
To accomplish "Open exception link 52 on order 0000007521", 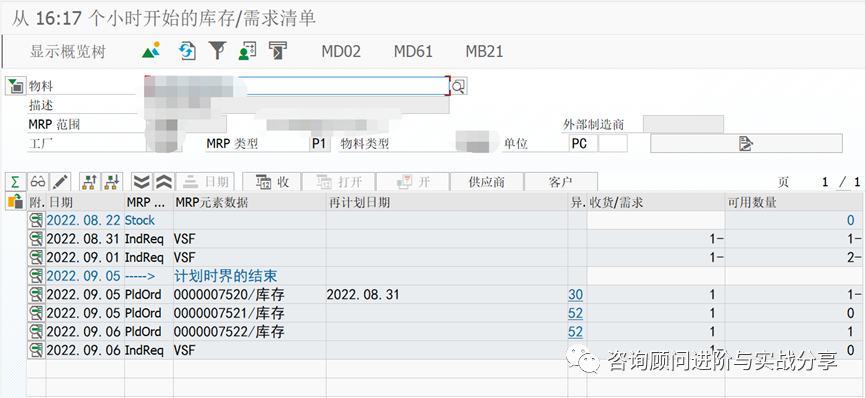I will coord(575,313).
